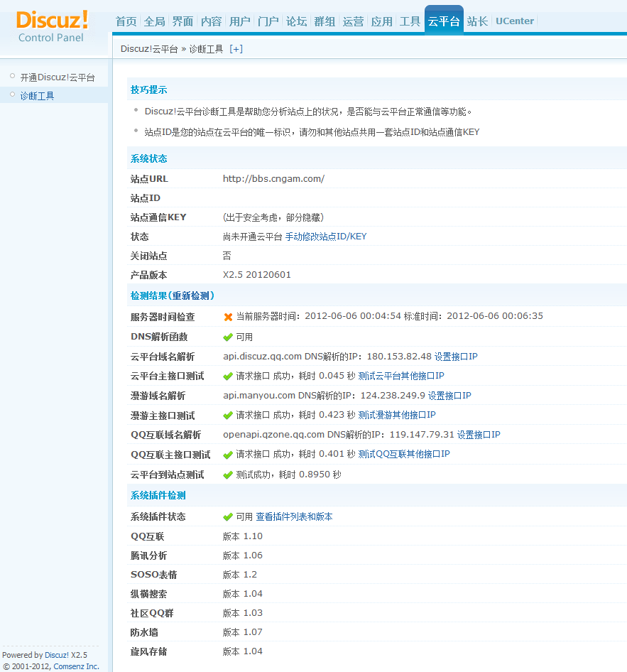The width and height of the screenshot is (627, 672).
Task: Go to the 门户 tab
Action: pyautogui.click(x=268, y=21)
